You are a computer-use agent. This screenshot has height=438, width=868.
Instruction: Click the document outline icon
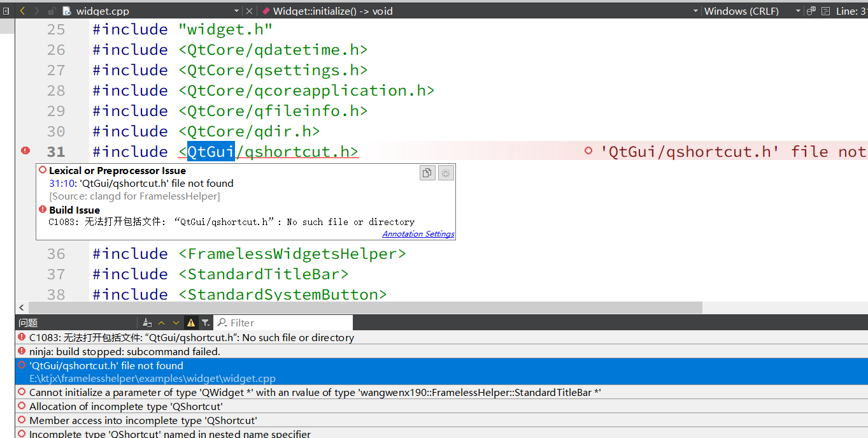point(825,11)
